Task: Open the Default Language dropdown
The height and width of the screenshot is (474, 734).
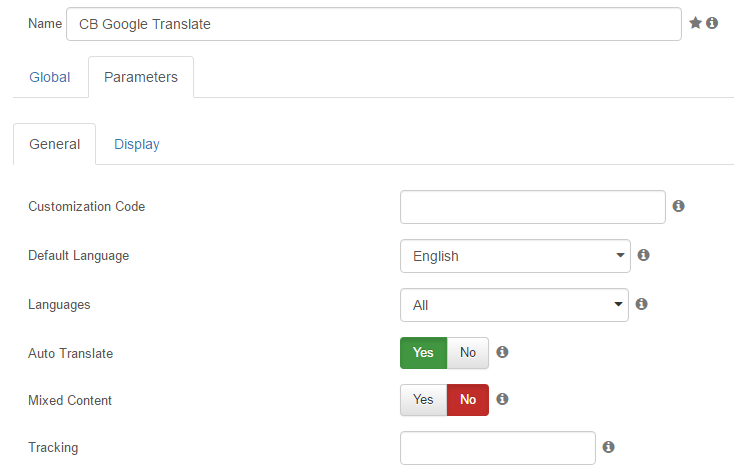Action: (515, 256)
